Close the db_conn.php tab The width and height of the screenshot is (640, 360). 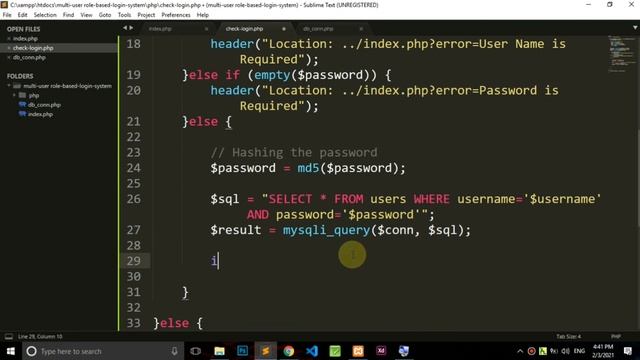[361, 29]
